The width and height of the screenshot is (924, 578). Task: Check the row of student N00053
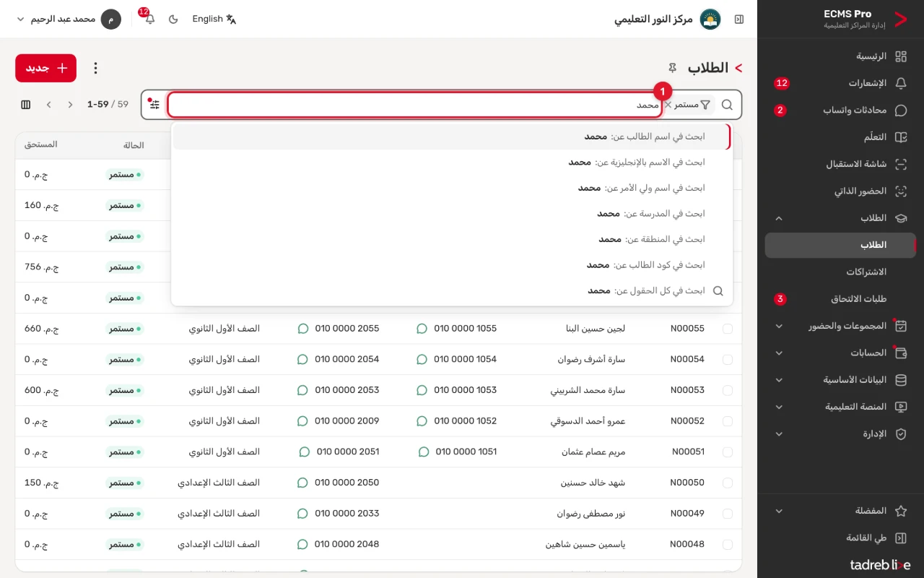727,390
